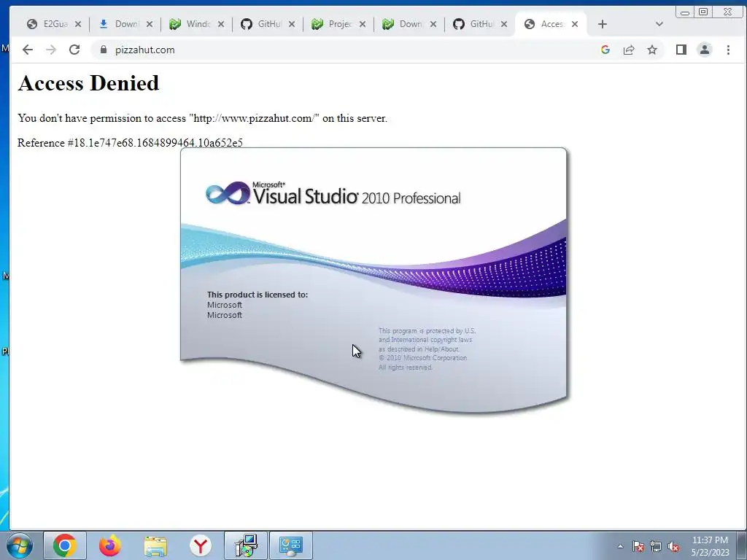Viewport: 747px width, 560px height.
Task: Bookmark this page with the star icon
Action: click(x=652, y=50)
